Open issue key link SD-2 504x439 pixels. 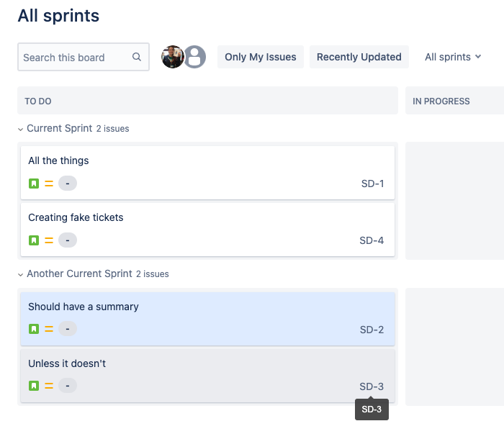(372, 330)
